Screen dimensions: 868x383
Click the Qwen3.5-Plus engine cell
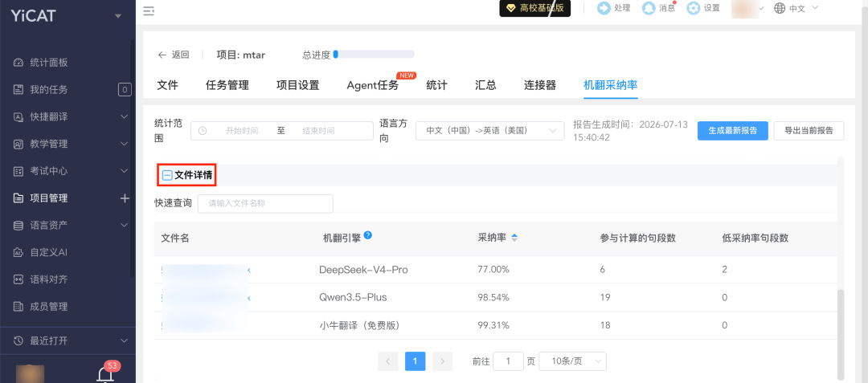353,297
